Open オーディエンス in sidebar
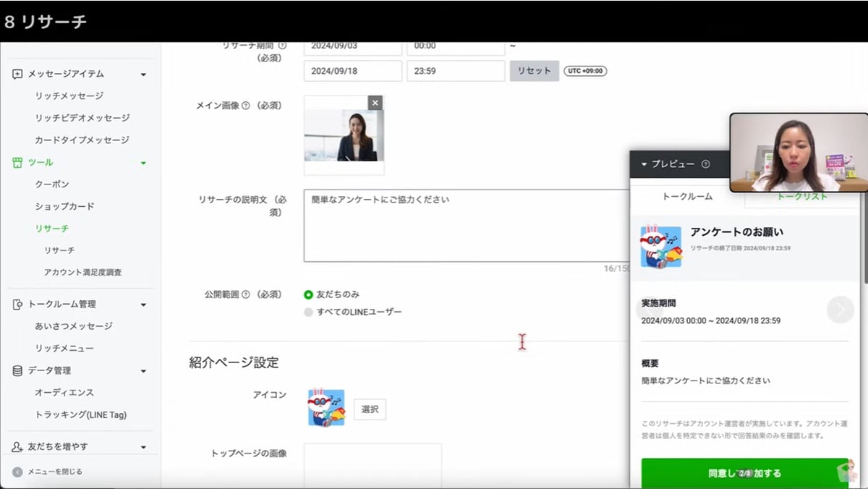868x489 pixels. click(x=64, y=393)
